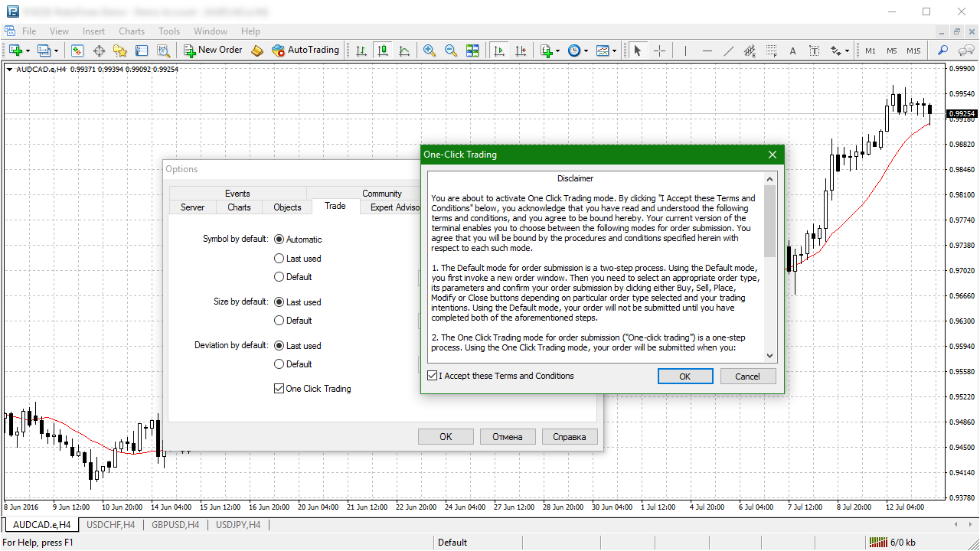Zoom in on the chart
Image resolution: width=980 pixels, height=551 pixels.
430,51
